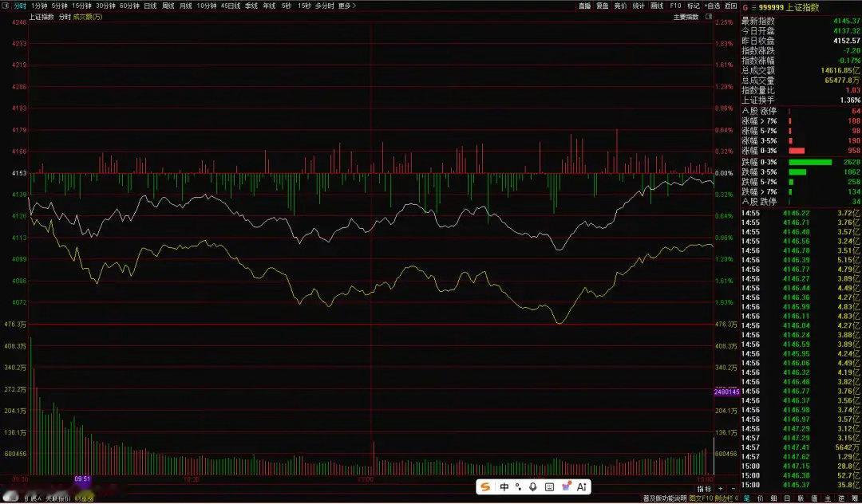
Task: Toggle the 中 Chinese input mode icon
Action: [504, 487]
